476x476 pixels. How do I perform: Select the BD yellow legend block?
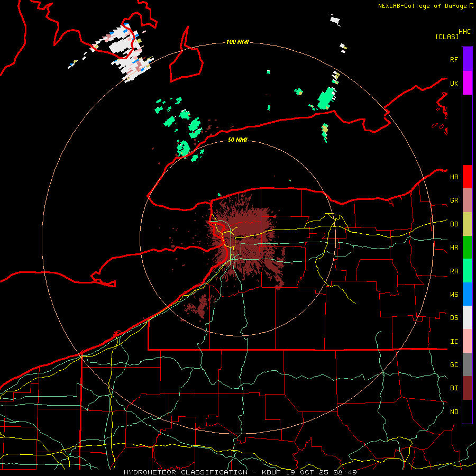(467, 224)
